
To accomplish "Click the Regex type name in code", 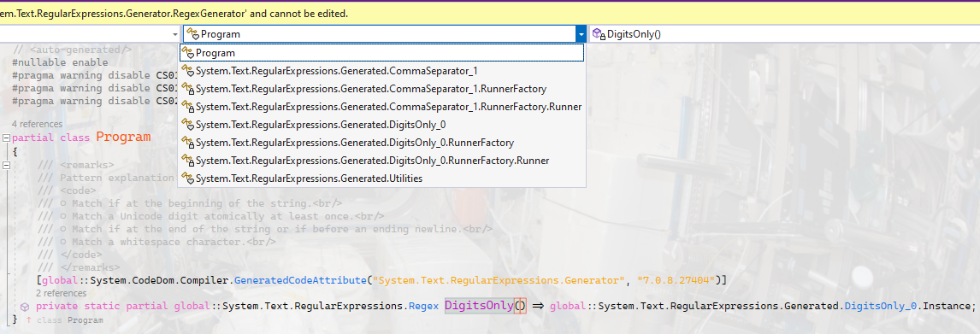I will click(x=424, y=306).
